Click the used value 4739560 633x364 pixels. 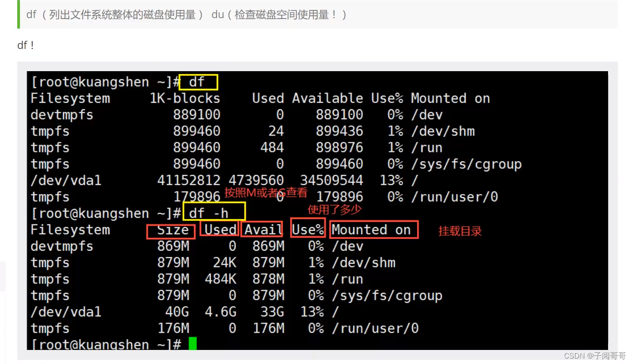point(256,180)
